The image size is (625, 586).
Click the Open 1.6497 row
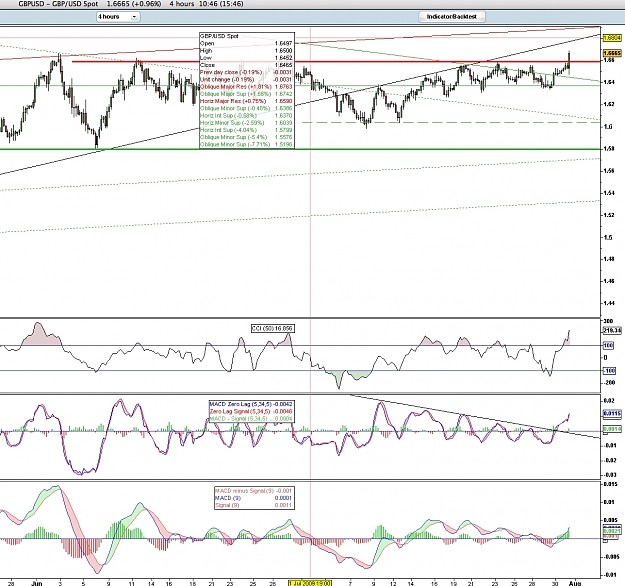246,43
